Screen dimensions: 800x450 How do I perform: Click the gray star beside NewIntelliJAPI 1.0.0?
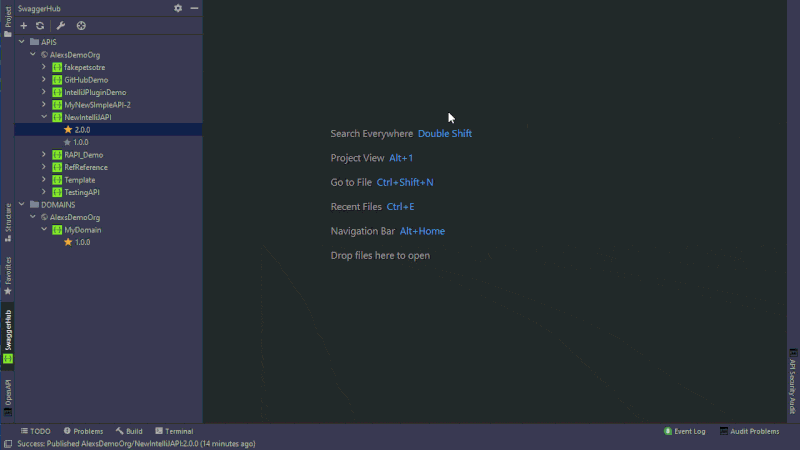coord(67,142)
